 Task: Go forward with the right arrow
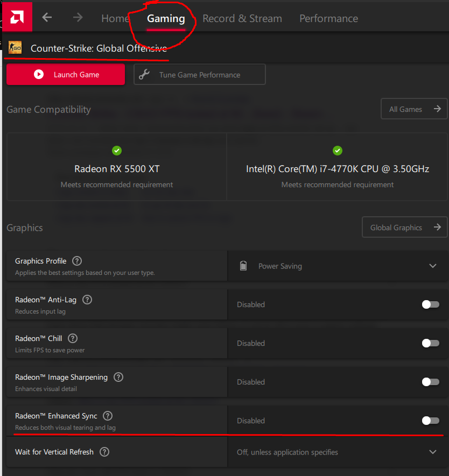78,17
